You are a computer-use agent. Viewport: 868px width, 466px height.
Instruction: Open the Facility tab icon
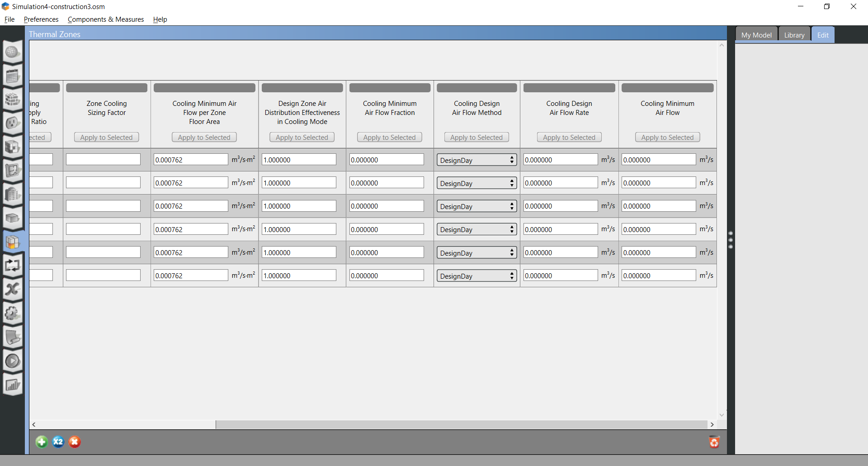(x=13, y=195)
